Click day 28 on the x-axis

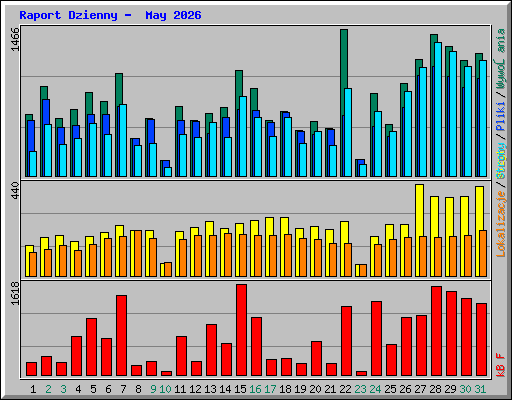coord(435,389)
